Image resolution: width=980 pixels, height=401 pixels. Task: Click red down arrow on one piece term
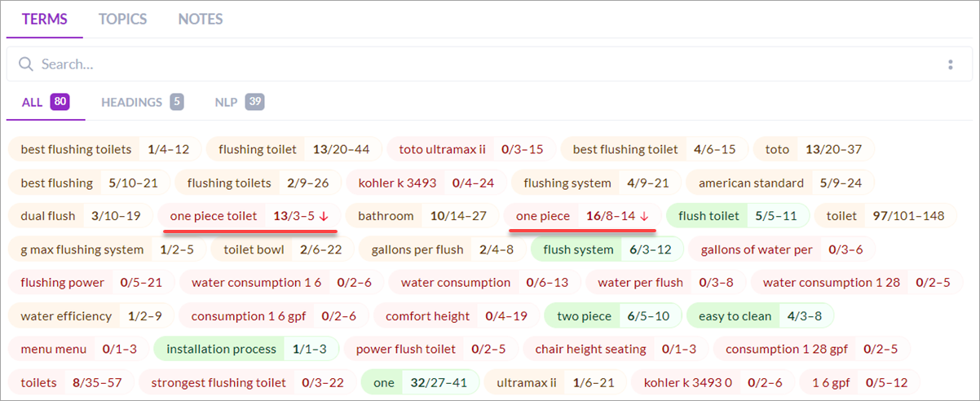(644, 217)
